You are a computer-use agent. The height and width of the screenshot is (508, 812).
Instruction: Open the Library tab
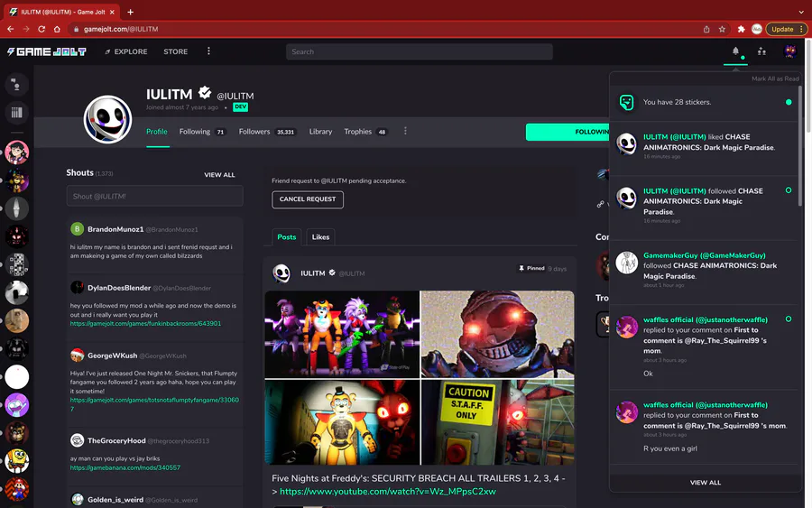click(320, 132)
